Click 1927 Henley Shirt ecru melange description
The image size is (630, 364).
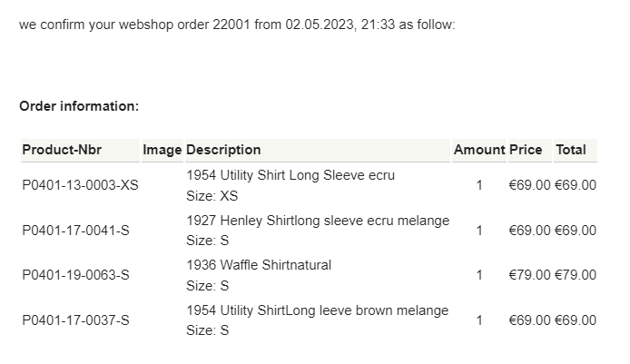pos(318,221)
